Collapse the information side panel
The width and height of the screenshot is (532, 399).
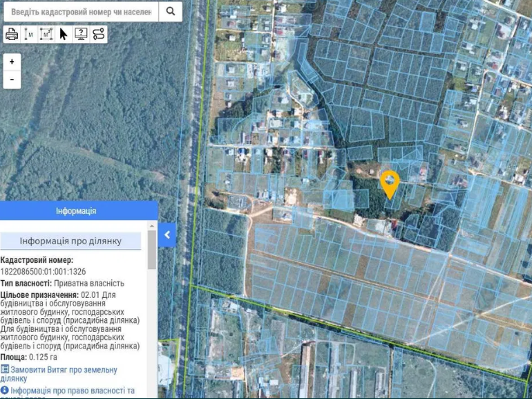[167, 235]
